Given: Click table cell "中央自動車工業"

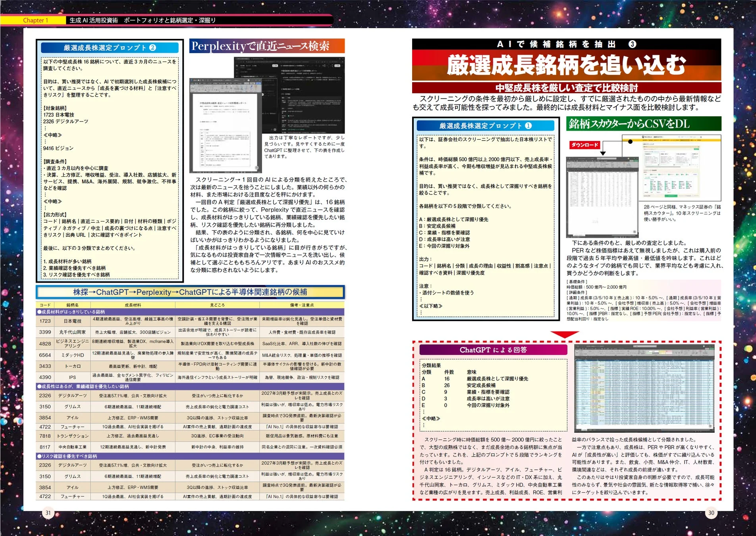Looking at the screenshot, I should pyautogui.click(x=73, y=447).
